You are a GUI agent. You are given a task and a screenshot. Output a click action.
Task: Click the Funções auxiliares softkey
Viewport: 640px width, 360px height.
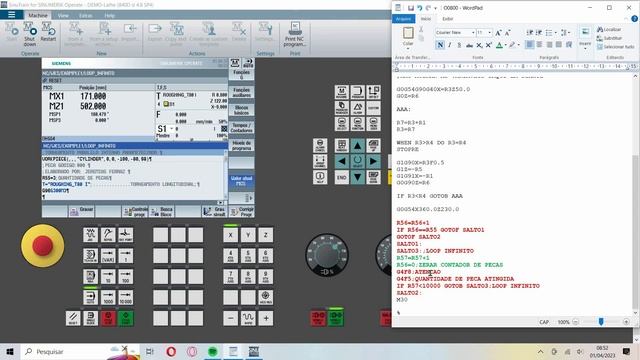(x=242, y=92)
